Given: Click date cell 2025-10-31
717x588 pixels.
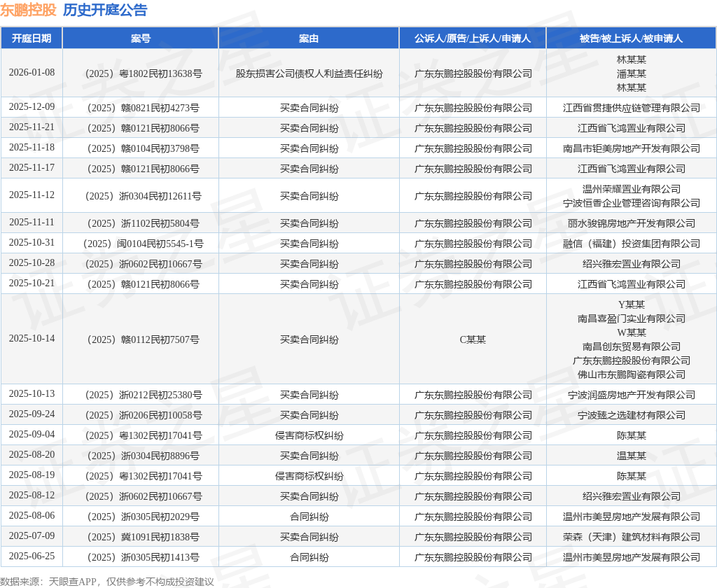Looking at the screenshot, I should [32, 242].
